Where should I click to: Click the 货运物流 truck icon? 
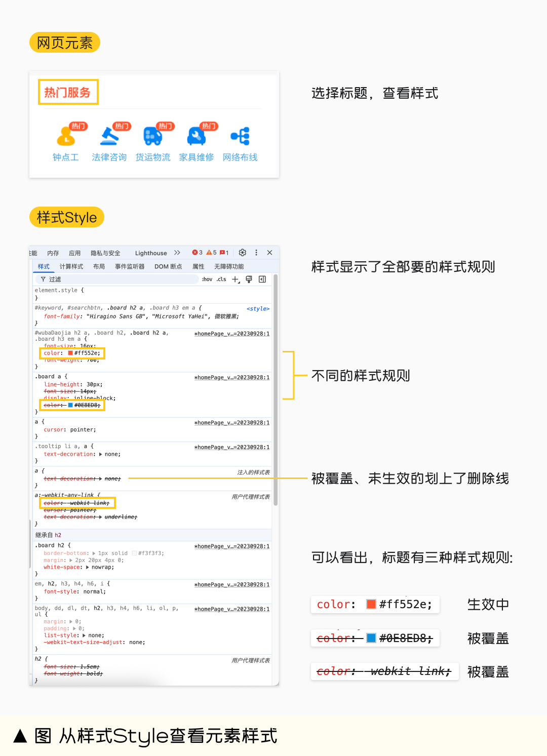coord(152,136)
